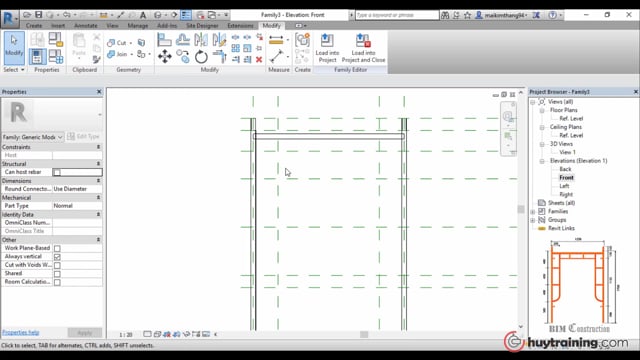Image resolution: width=640 pixels, height=360 pixels.
Task: Select the Rotate tool
Action: 201,56
